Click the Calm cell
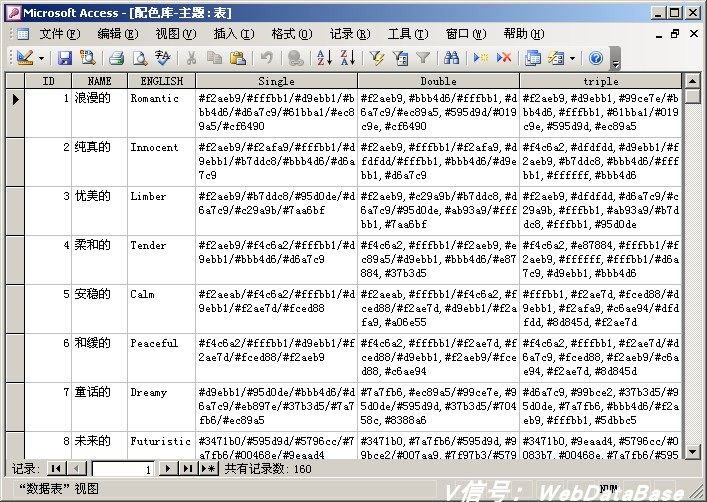This screenshot has width=707, height=502. [161, 309]
